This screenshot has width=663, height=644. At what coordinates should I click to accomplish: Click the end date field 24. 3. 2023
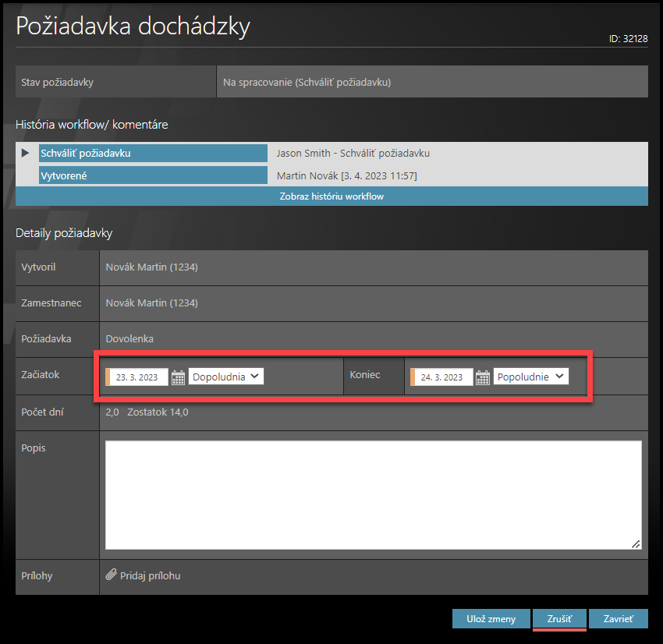[x=443, y=377]
